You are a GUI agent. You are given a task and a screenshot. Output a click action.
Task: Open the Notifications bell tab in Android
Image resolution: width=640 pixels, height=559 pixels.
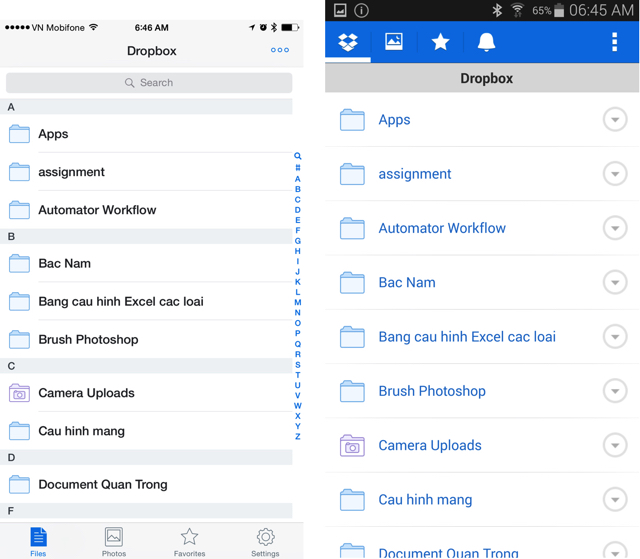(x=487, y=42)
